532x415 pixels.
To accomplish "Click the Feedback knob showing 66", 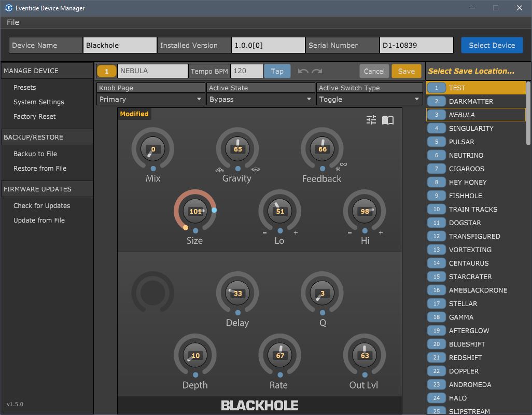I will (323, 149).
